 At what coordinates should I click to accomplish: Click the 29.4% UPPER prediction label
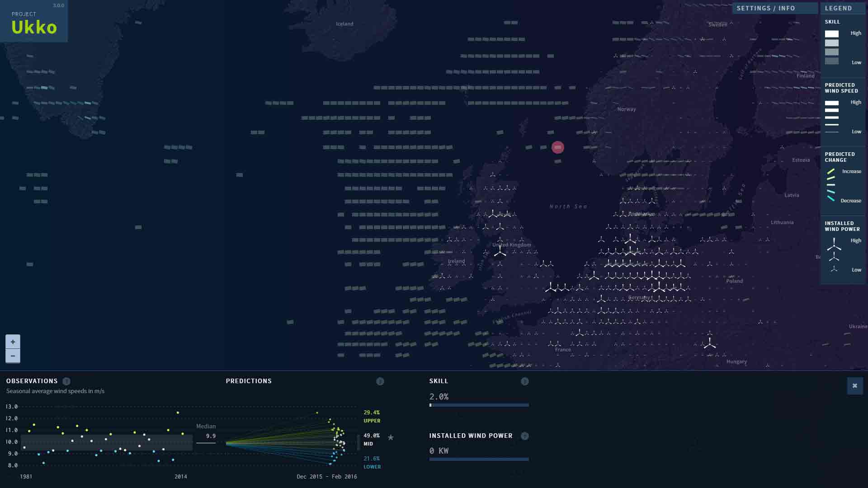pos(372,417)
